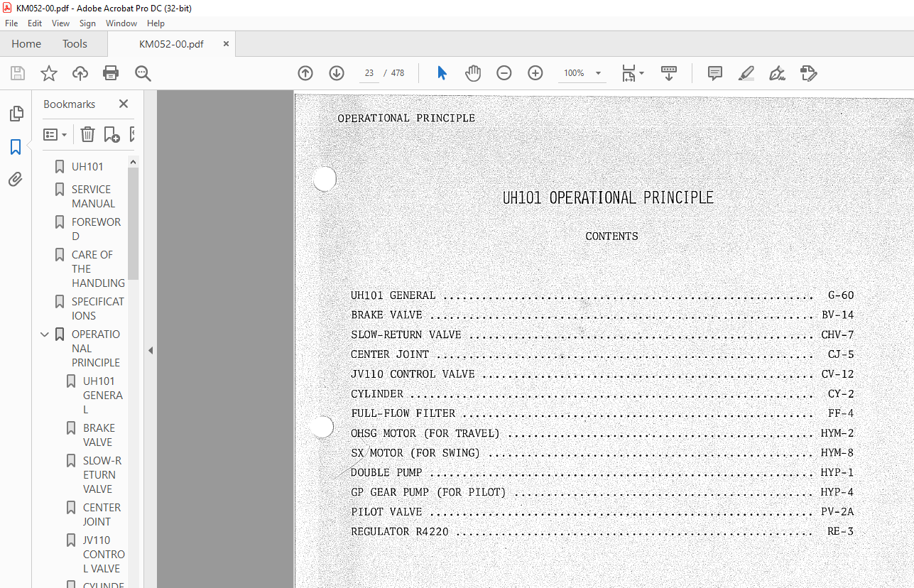Jump to FOREWORD bookmark
Image resolution: width=914 pixels, height=588 pixels.
coord(96,229)
